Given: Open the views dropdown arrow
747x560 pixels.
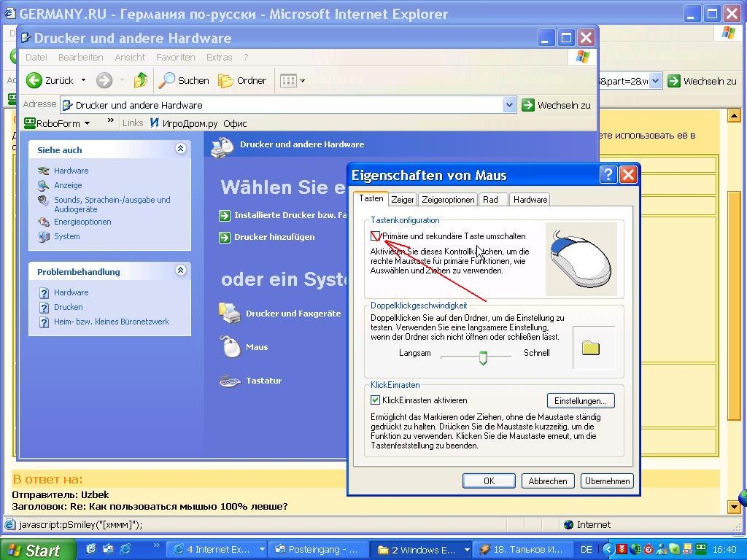Looking at the screenshot, I should pyautogui.click(x=302, y=80).
